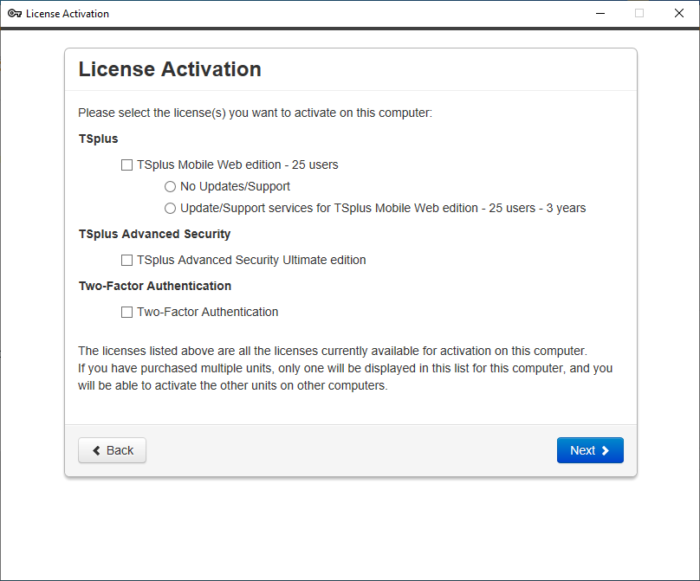The image size is (700, 581).
Task: Click the right chevron icon on the Next button
Action: tap(606, 451)
